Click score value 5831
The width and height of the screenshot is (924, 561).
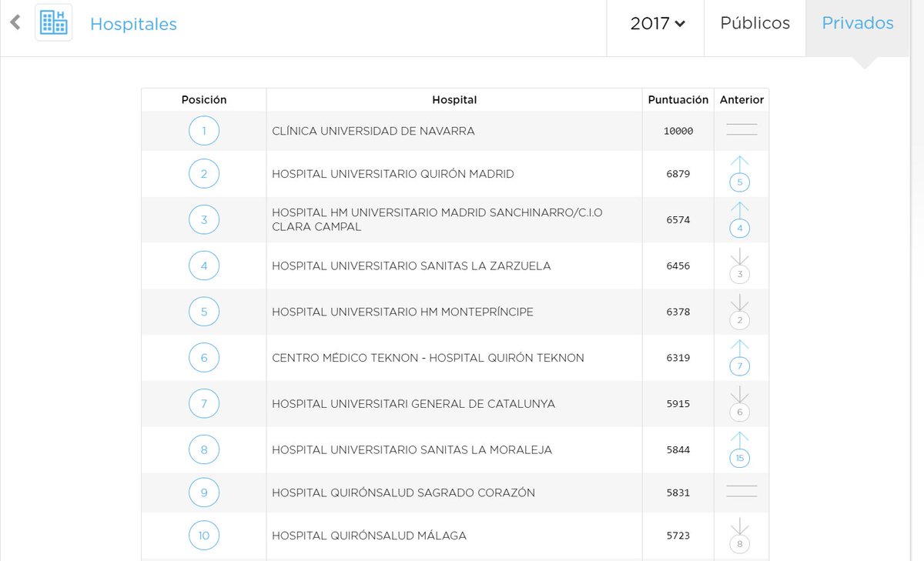[678, 493]
